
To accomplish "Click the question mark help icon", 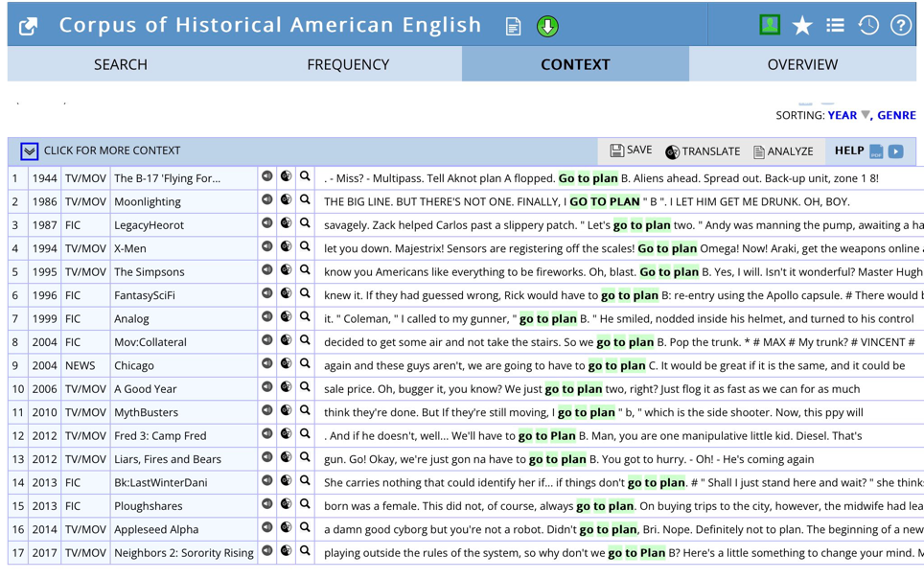I will [901, 25].
